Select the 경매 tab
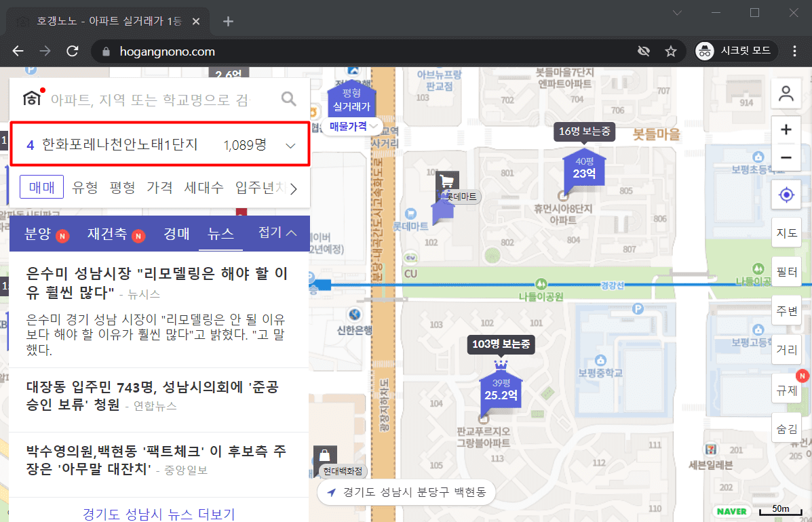The image size is (812, 522). point(176,234)
